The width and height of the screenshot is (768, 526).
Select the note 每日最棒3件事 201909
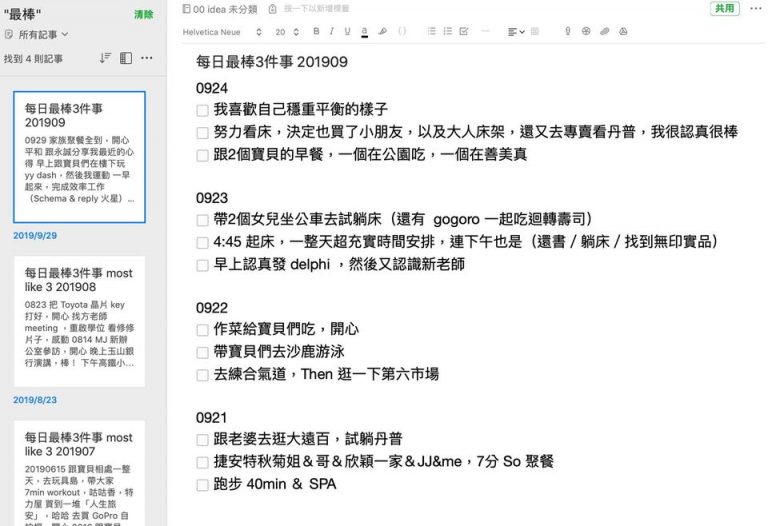click(79, 157)
